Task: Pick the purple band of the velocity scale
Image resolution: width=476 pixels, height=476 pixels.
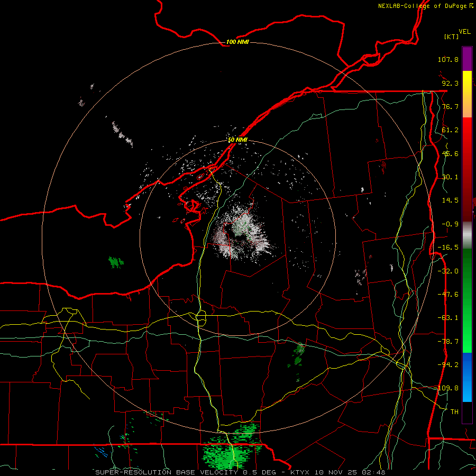Action: 467,59
